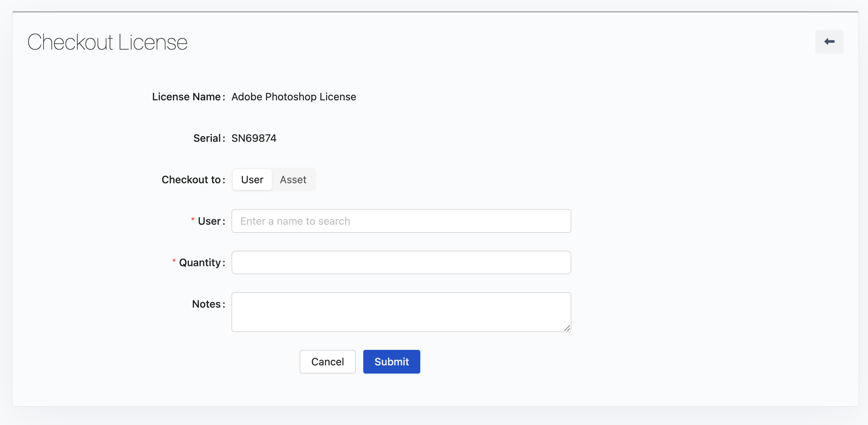Select User as checkout target
This screenshot has height=425, width=868.
(x=252, y=180)
